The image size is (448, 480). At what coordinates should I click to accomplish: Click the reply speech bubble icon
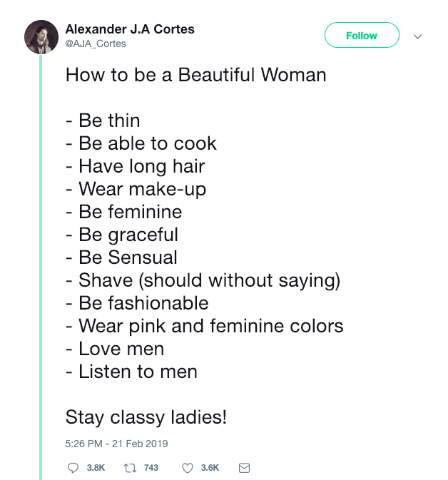pyautogui.click(x=72, y=468)
